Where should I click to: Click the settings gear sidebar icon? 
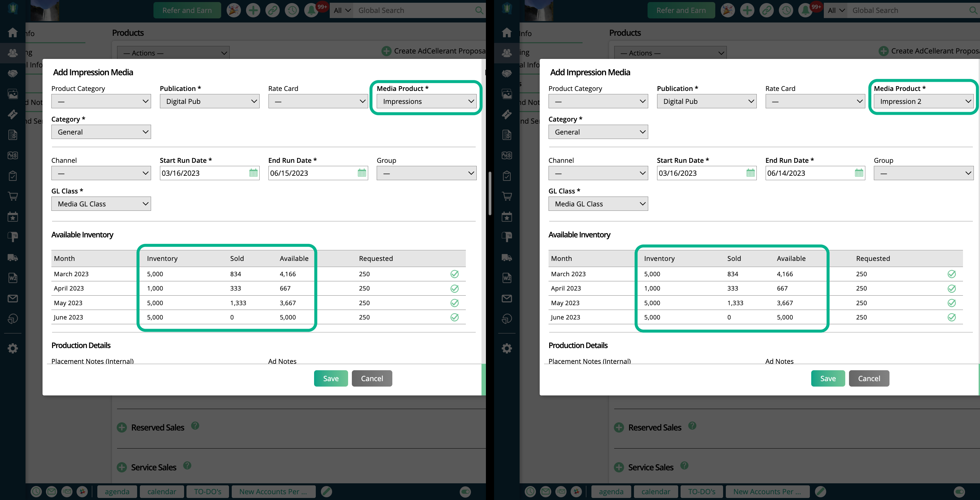coord(12,348)
